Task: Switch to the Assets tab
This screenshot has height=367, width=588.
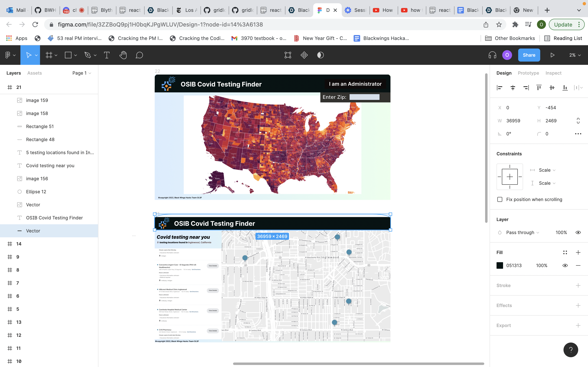Action: point(35,73)
